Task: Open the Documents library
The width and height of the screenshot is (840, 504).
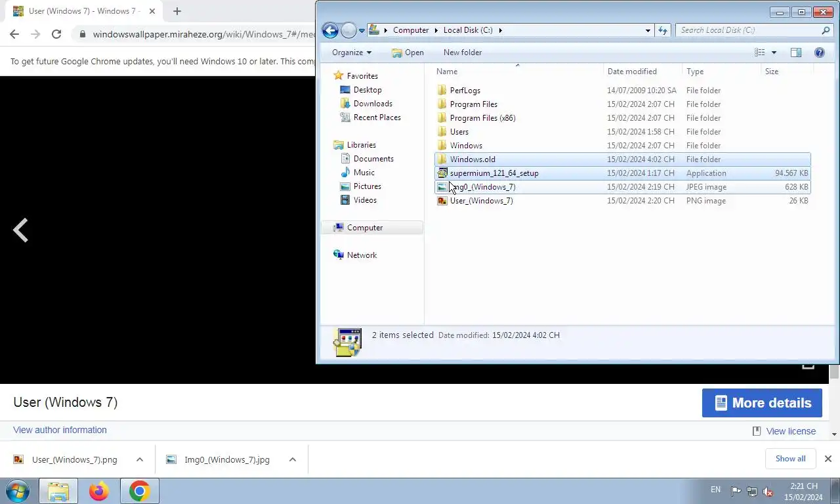Action: click(373, 159)
